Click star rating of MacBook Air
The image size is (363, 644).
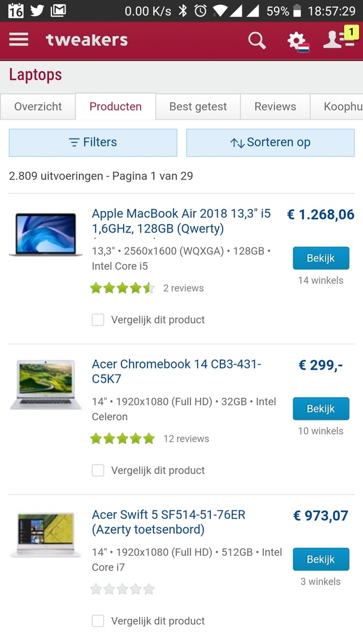coord(122,288)
